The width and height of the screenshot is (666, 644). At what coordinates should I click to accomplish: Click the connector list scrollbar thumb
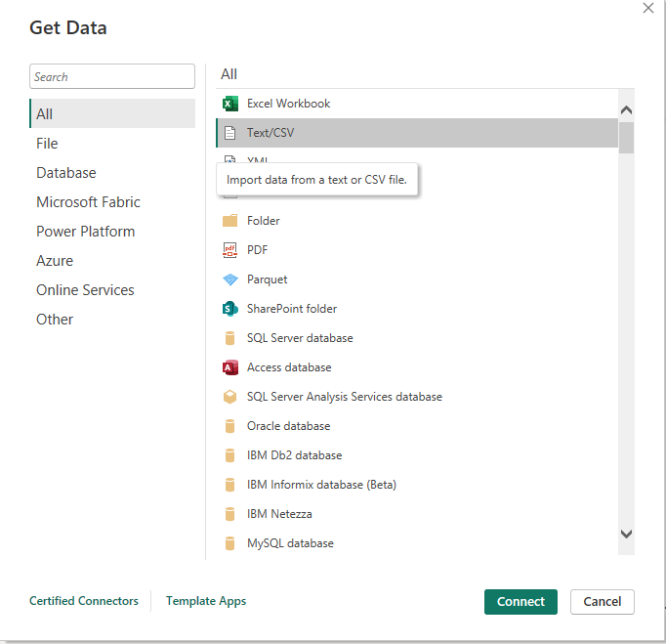coord(626,138)
